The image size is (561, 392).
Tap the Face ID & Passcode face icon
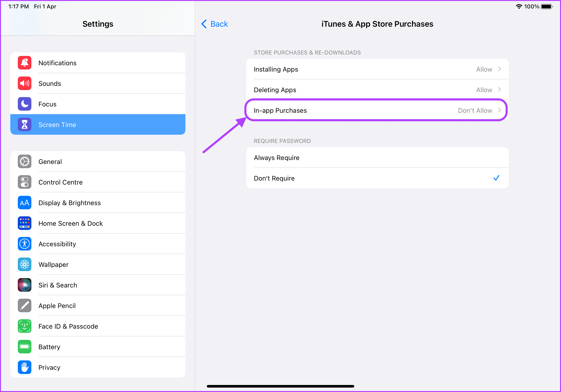(24, 326)
